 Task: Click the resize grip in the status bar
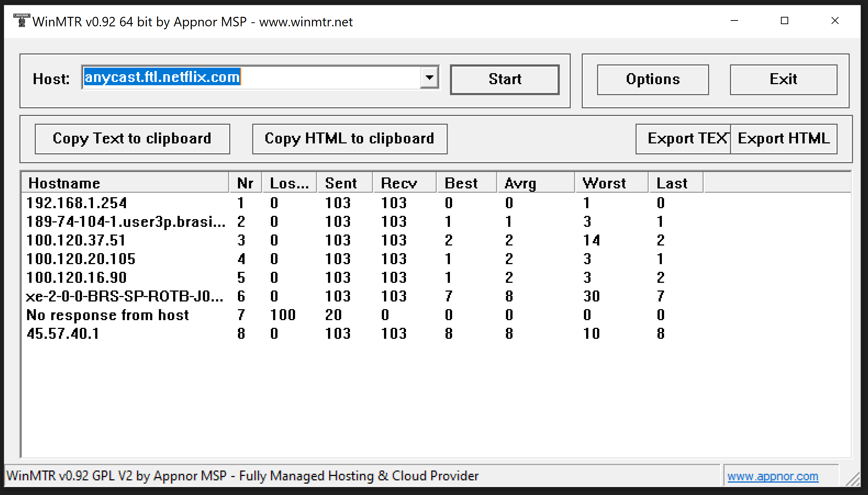pos(853,479)
